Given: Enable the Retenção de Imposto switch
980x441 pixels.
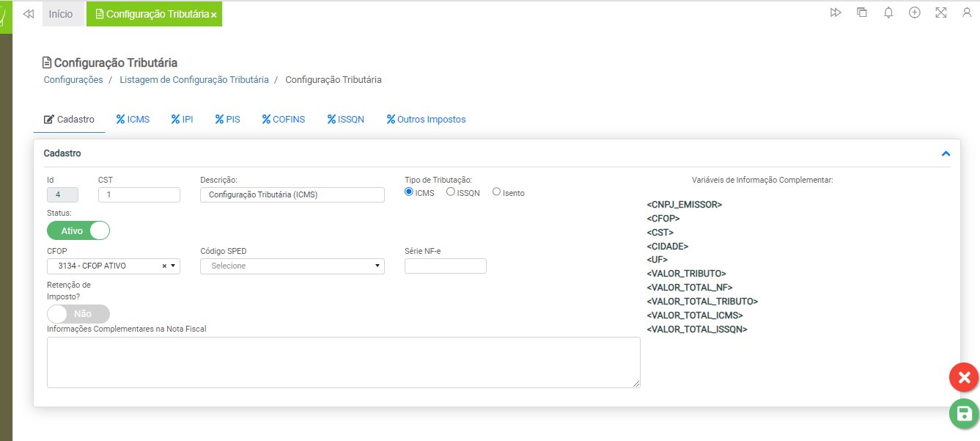Looking at the screenshot, I should 78,314.
